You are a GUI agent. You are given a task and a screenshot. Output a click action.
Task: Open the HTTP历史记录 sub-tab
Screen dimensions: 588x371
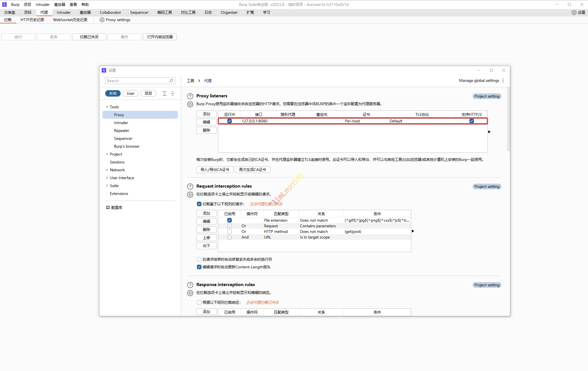(x=32, y=20)
